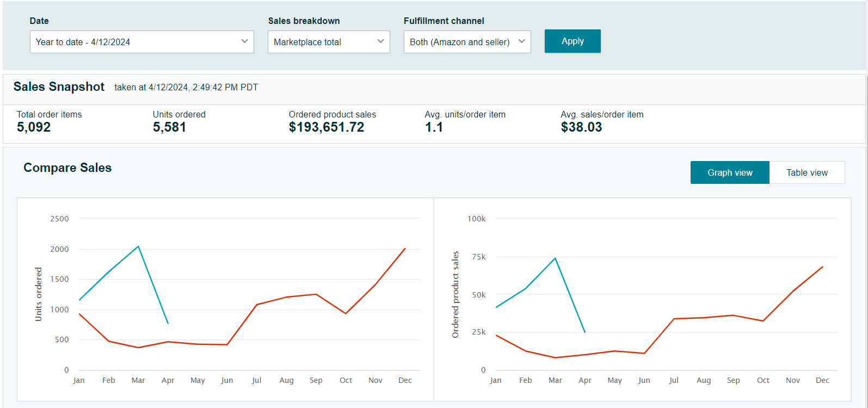Image resolution: width=868 pixels, height=408 pixels.
Task: Click the chevron next to Both (Amazon and seller)
Action: [522, 41]
